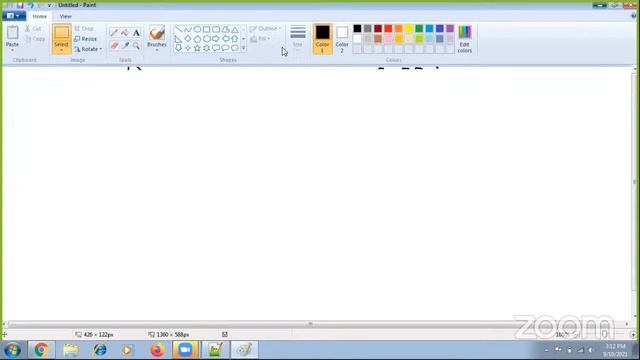Image resolution: width=640 pixels, height=360 pixels.
Task: Choose the Line shape
Action: 178,29
